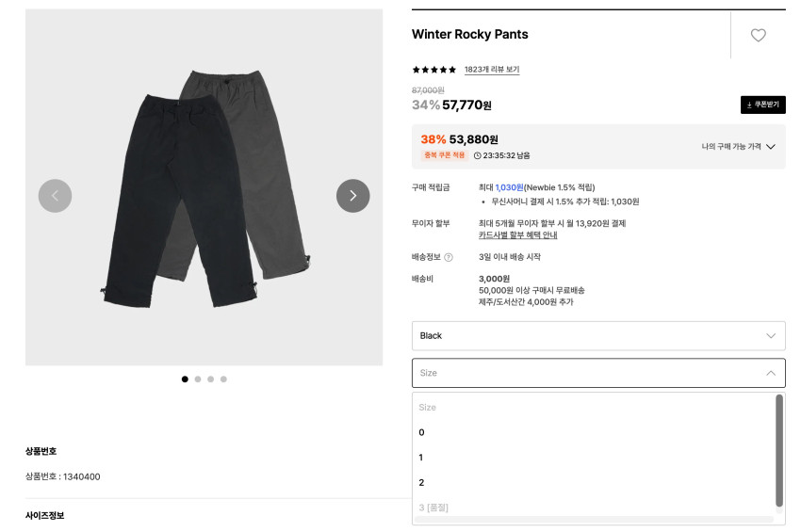Viewport: 801px width, 532px height.
Task: Click the pants product photo
Action: click(204, 188)
